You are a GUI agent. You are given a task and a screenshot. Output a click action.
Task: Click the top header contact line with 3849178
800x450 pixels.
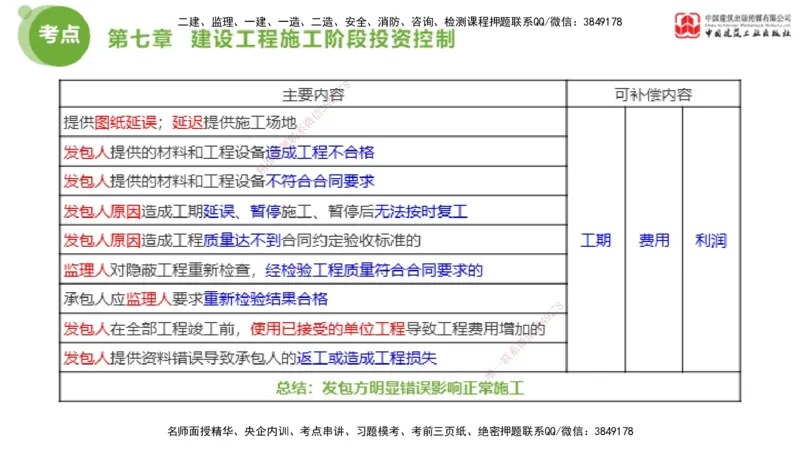[399, 21]
